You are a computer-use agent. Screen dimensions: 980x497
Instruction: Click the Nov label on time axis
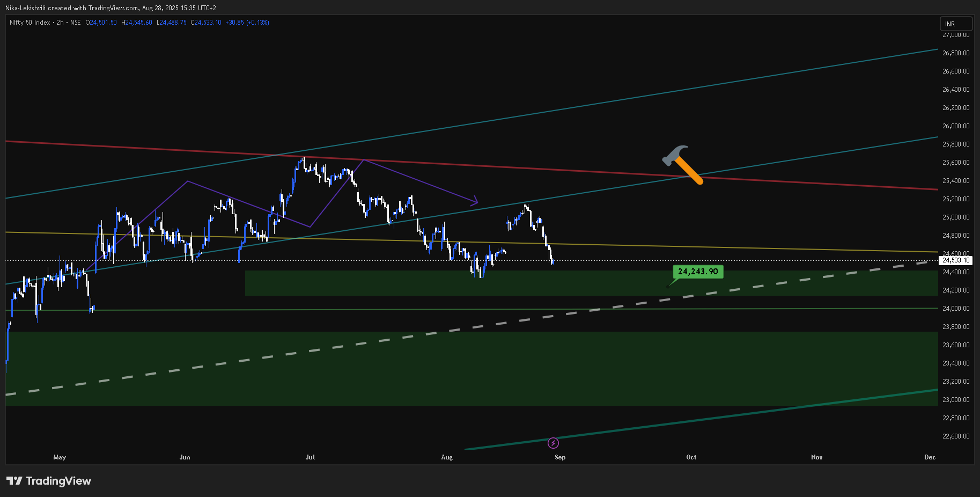817,457
